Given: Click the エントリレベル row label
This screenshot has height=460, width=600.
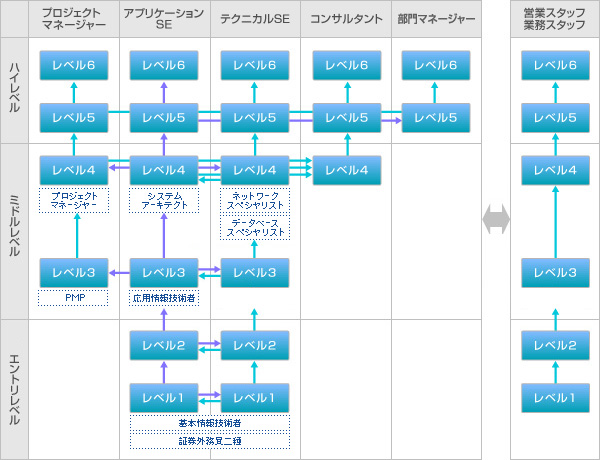Looking at the screenshot, I should coord(14,390).
